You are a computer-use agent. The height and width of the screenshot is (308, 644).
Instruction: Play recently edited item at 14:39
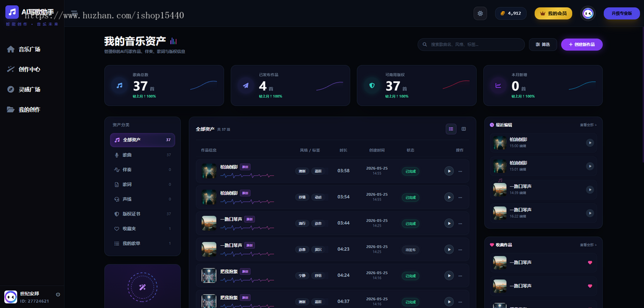coord(590,189)
